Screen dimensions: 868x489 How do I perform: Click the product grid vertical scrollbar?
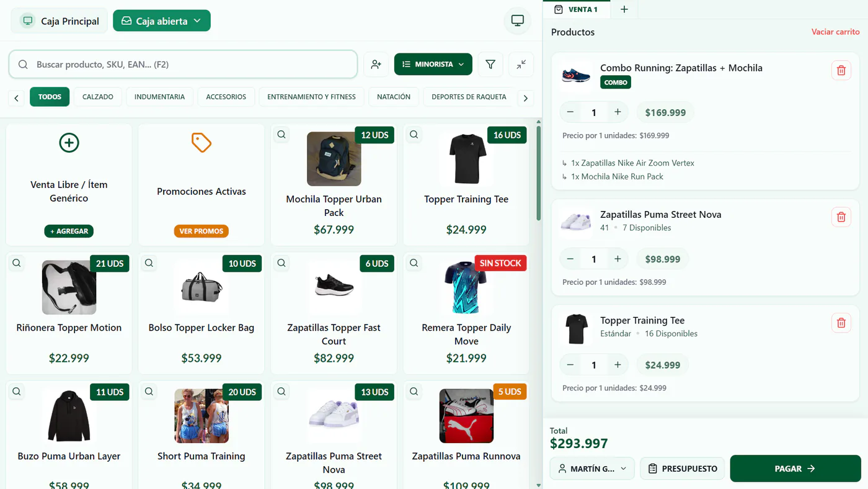point(538,174)
